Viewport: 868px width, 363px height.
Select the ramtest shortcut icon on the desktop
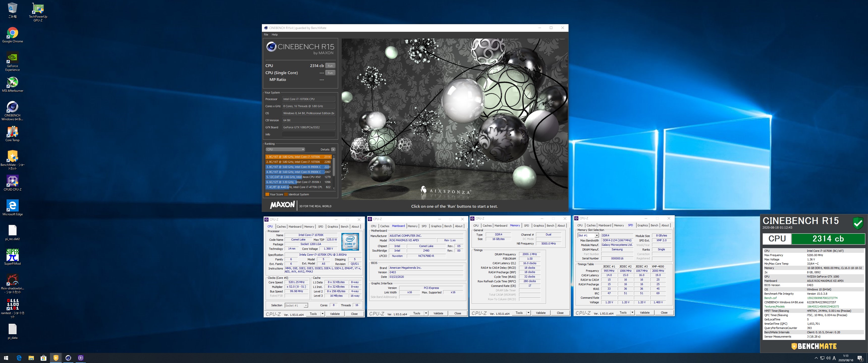tap(12, 308)
